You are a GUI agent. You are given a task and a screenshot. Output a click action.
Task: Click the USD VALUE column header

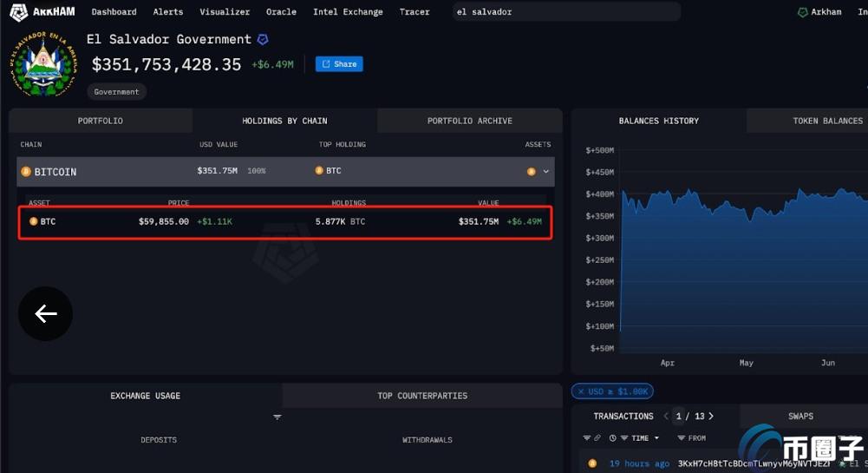[x=219, y=145]
